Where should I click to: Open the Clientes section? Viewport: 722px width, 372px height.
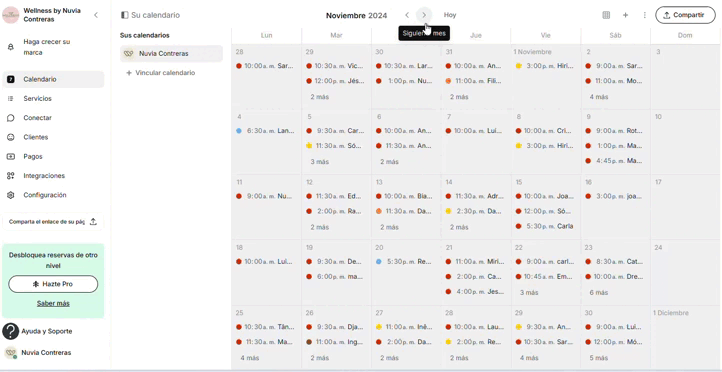pyautogui.click(x=53, y=137)
